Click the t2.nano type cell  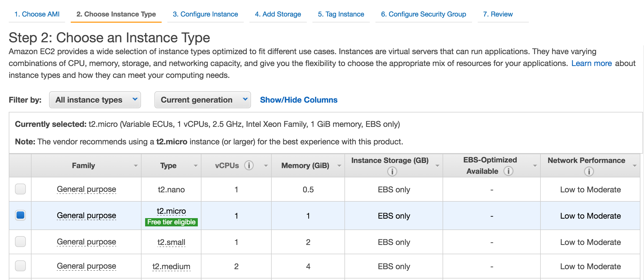(x=171, y=190)
